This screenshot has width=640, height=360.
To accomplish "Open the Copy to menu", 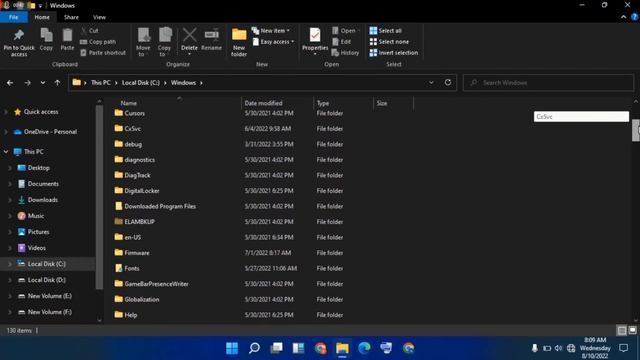I will point(165,42).
